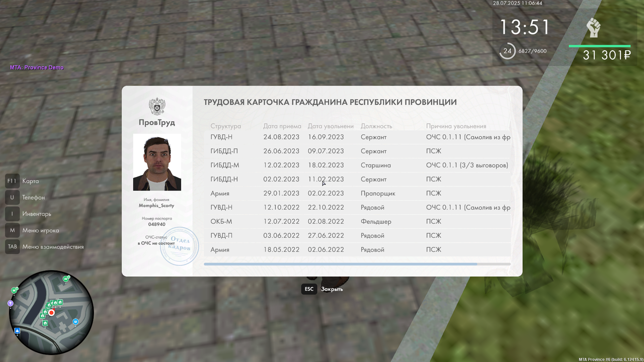Click the red player marker on minimap
Screen dimensions: 644x362
51,313
